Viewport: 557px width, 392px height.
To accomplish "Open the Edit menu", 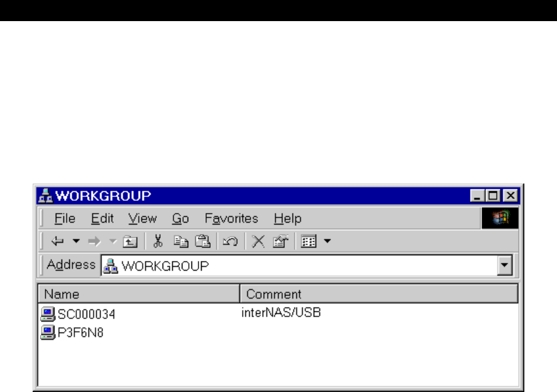I will (102, 219).
